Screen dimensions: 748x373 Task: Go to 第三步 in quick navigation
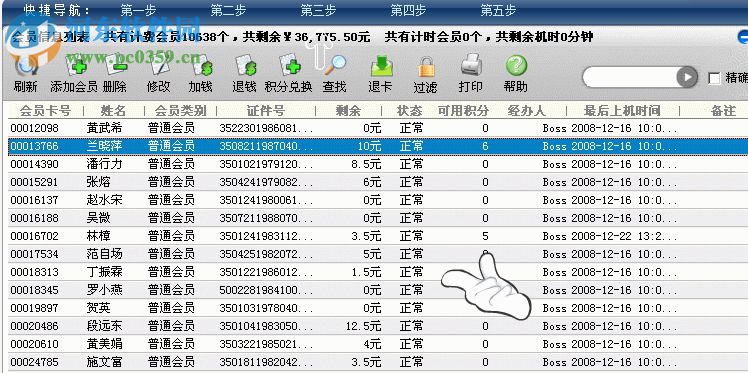point(318,10)
